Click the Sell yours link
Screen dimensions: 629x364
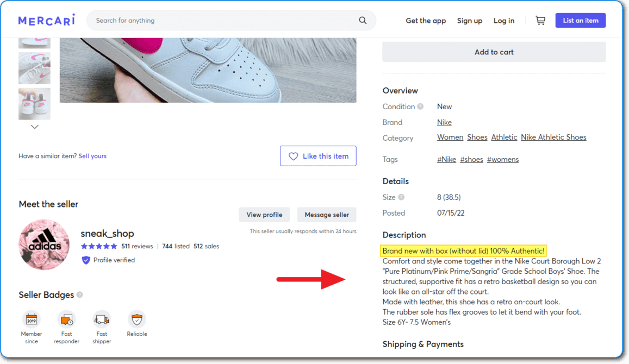92,156
